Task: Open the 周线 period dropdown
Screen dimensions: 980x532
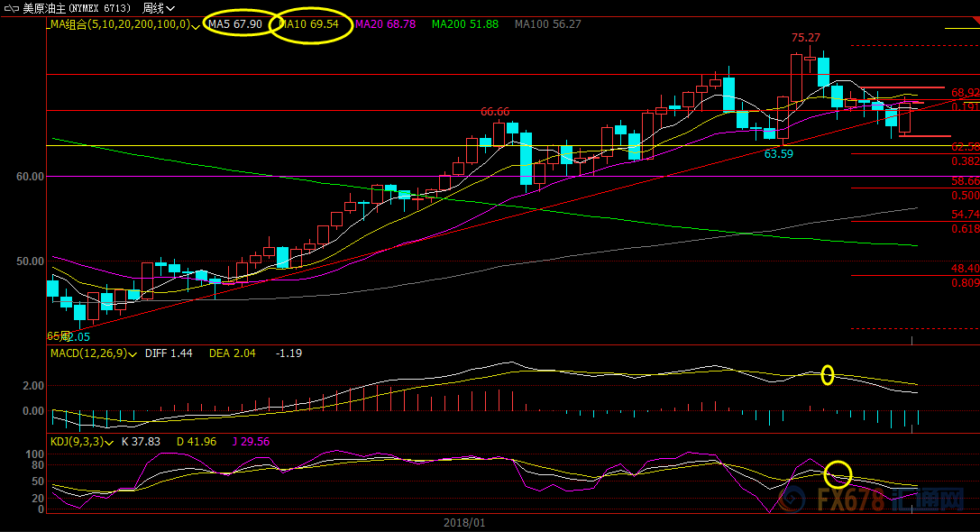Action: pos(158,8)
